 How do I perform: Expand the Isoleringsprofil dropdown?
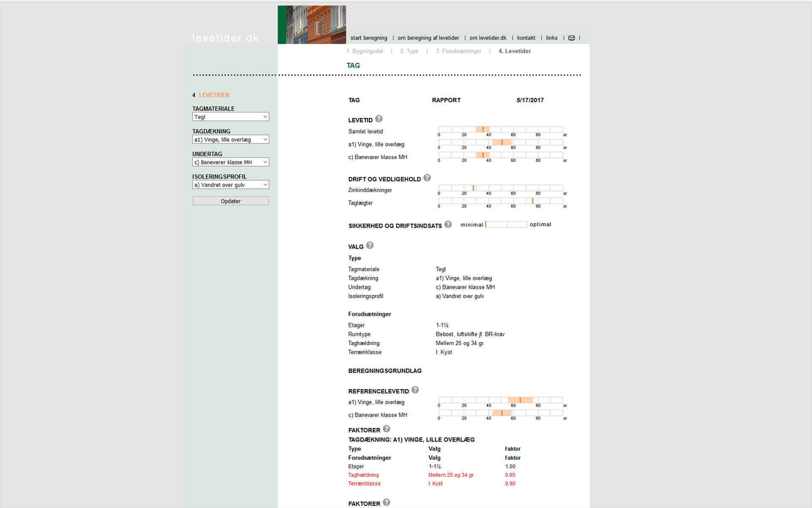tap(230, 185)
